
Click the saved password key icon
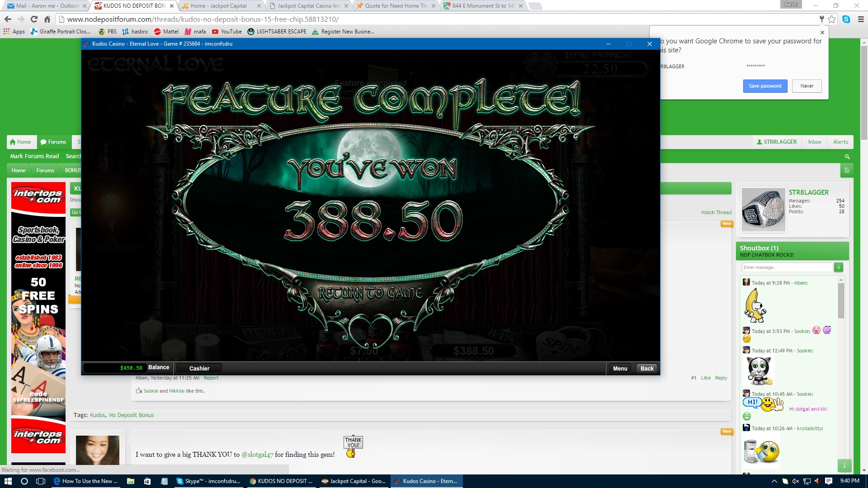pos(821,19)
